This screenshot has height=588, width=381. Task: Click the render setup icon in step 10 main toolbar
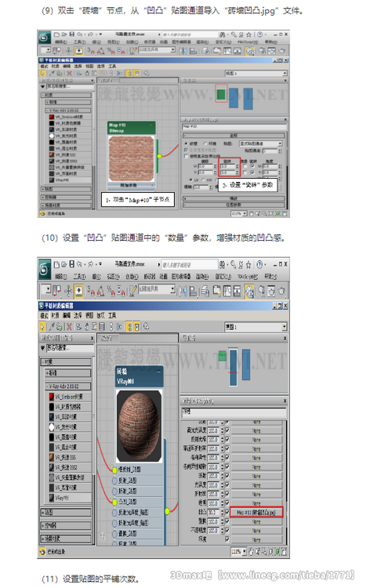coord(261,291)
